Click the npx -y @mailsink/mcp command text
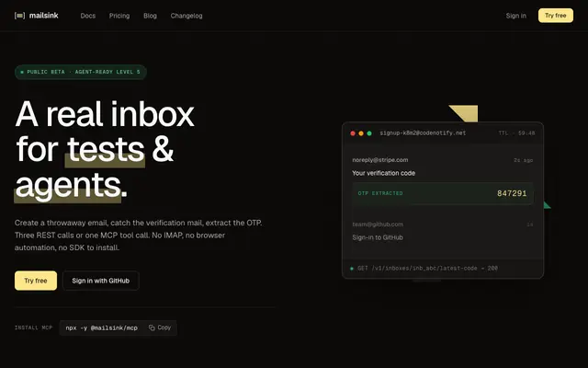This screenshot has width=588, height=368. click(x=102, y=328)
